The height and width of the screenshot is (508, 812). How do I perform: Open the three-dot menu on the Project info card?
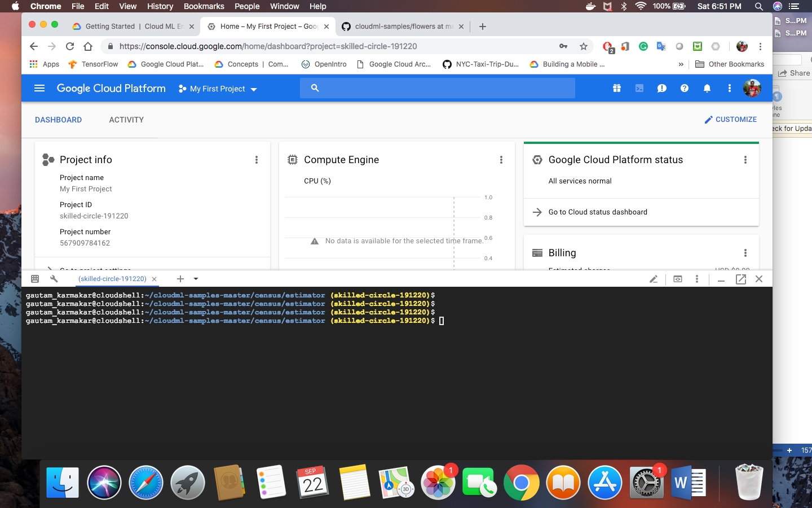(x=257, y=160)
